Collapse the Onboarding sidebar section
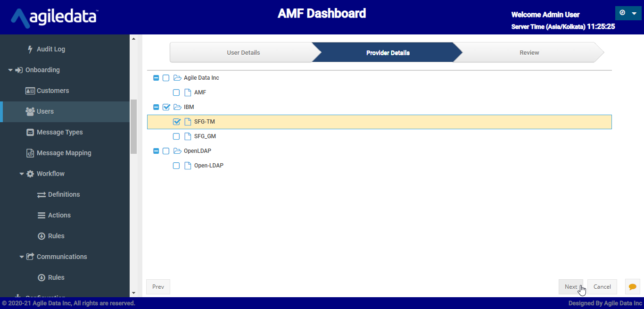644x309 pixels. click(x=10, y=70)
